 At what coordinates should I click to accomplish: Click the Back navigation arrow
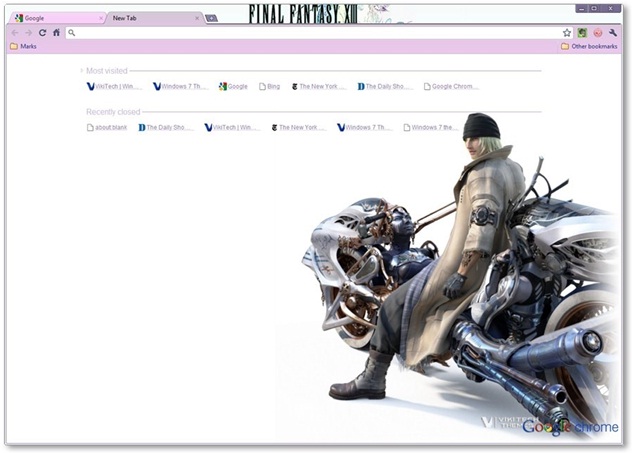point(15,33)
